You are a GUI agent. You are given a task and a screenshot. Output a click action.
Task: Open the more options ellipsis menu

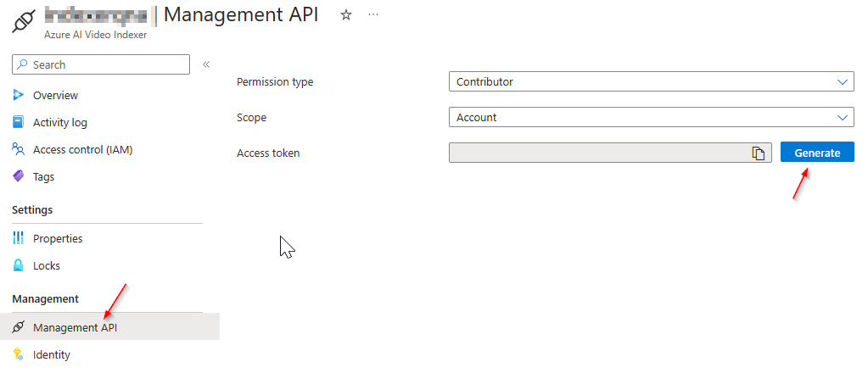373,15
